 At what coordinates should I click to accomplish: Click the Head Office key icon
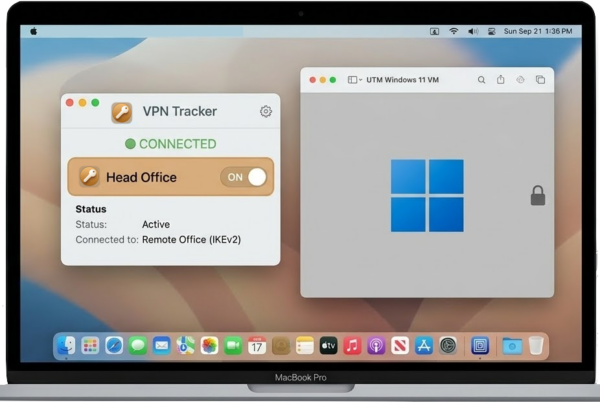coord(89,177)
